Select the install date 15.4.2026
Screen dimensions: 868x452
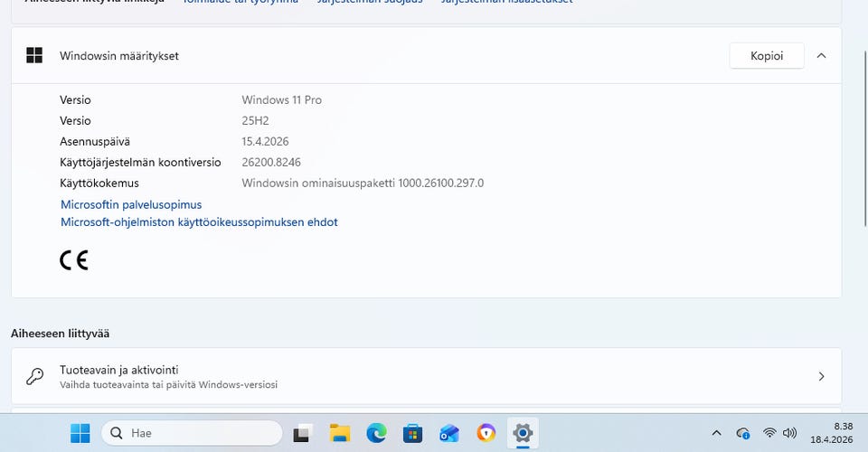pos(265,142)
